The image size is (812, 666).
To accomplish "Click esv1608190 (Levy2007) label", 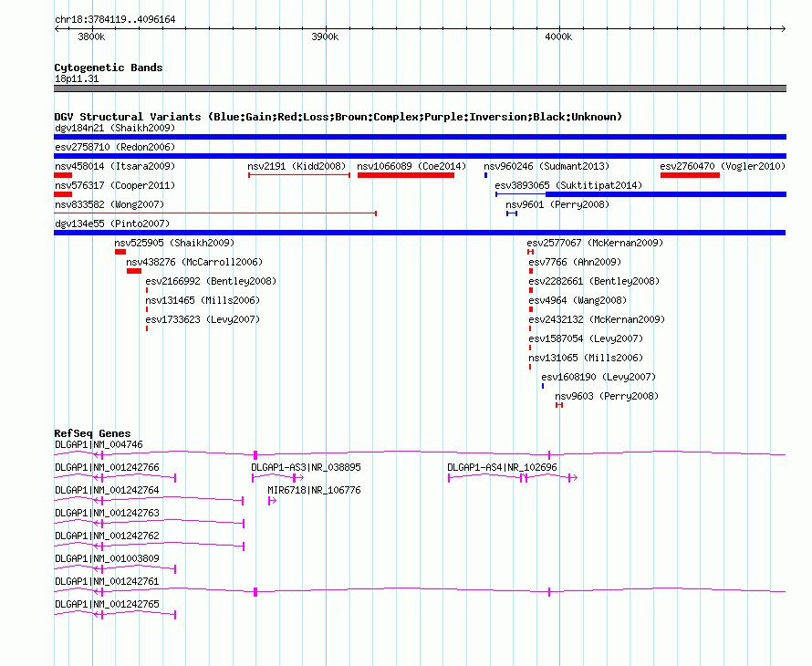I will pos(599,377).
